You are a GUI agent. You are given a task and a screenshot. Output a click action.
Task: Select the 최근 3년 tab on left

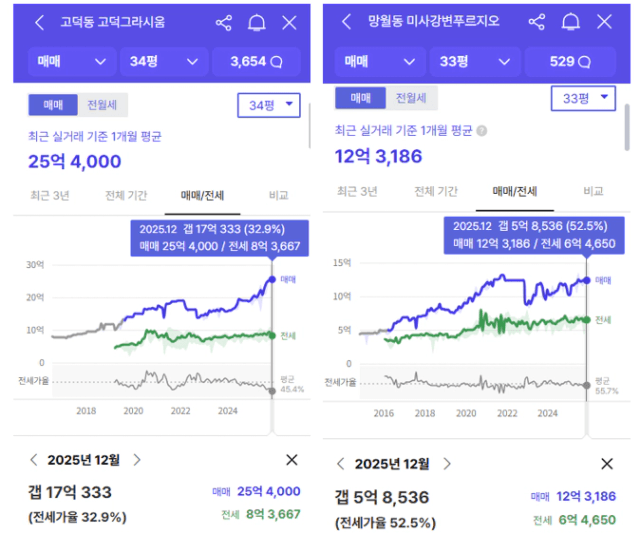tap(49, 195)
